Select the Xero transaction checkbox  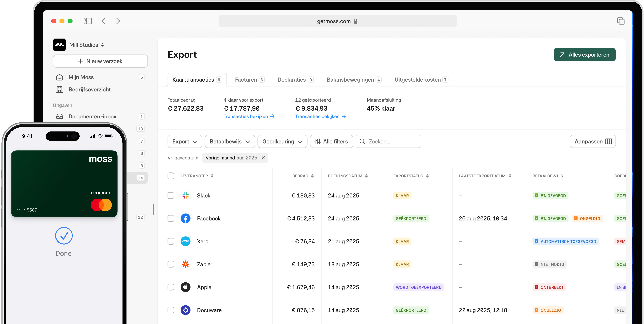[171, 241]
